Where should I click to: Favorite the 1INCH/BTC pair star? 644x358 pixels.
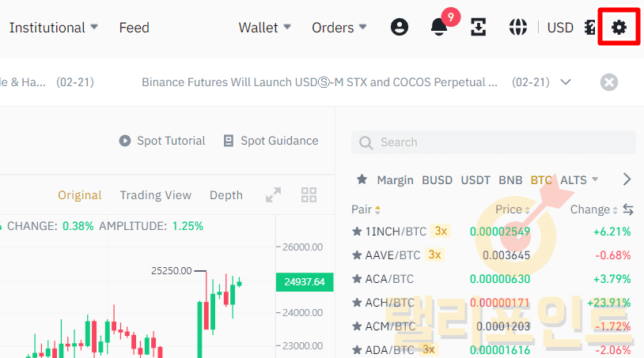pyautogui.click(x=356, y=232)
